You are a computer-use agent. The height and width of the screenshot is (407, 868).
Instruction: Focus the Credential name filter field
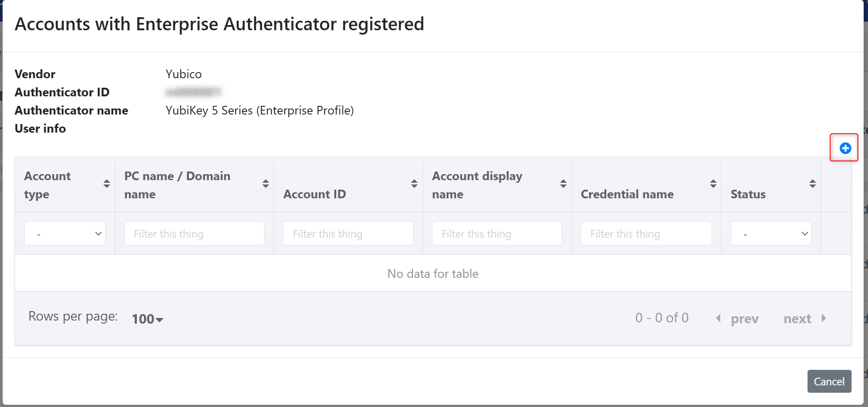coord(646,233)
